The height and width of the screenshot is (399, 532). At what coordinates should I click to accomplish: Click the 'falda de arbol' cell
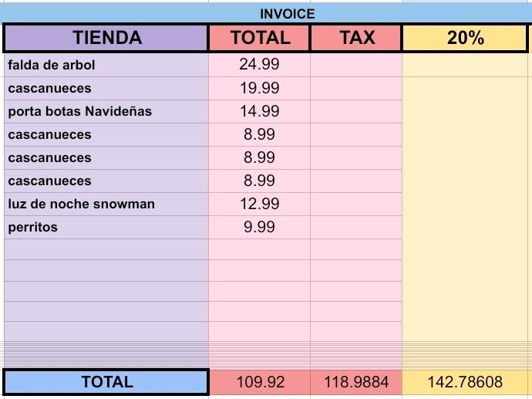coord(106,65)
